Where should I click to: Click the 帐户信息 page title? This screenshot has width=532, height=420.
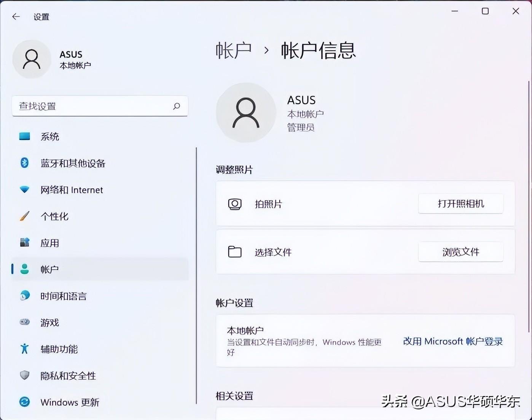(x=319, y=50)
